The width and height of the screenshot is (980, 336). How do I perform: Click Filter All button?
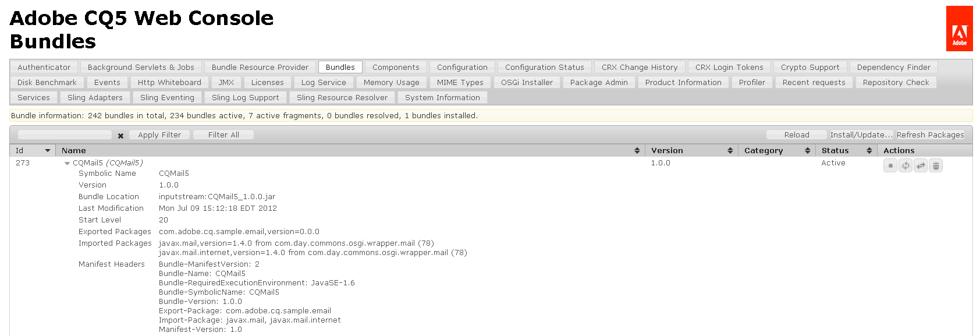click(x=223, y=135)
